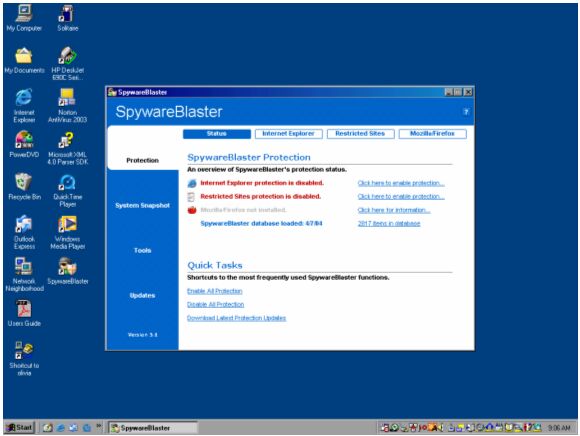Open the Status tab

[x=217, y=134]
